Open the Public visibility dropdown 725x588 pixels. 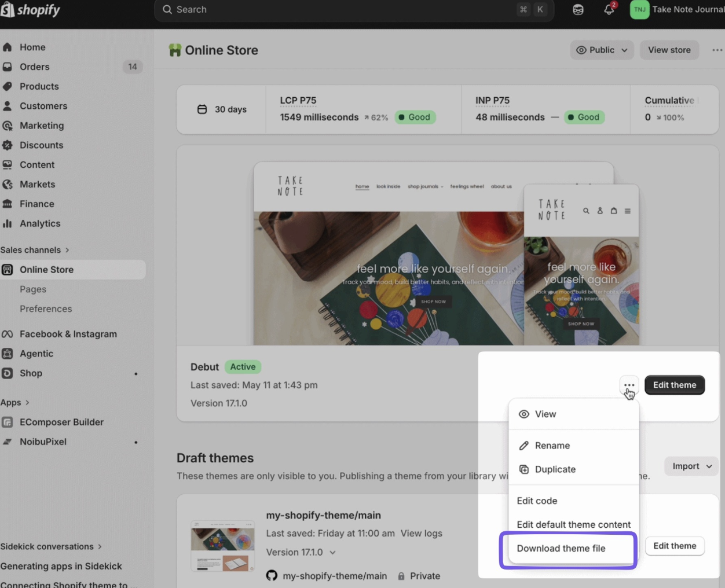[602, 50]
